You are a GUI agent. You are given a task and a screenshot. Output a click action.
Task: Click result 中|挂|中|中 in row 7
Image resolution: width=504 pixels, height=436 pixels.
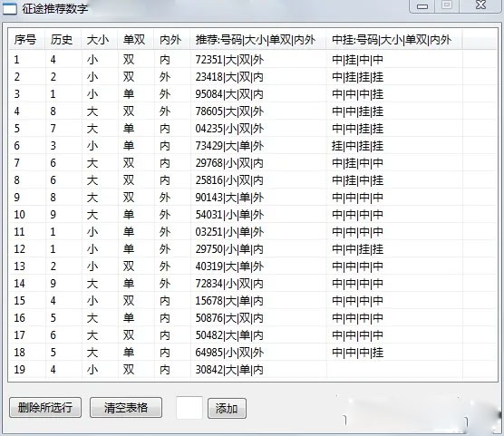(x=358, y=163)
